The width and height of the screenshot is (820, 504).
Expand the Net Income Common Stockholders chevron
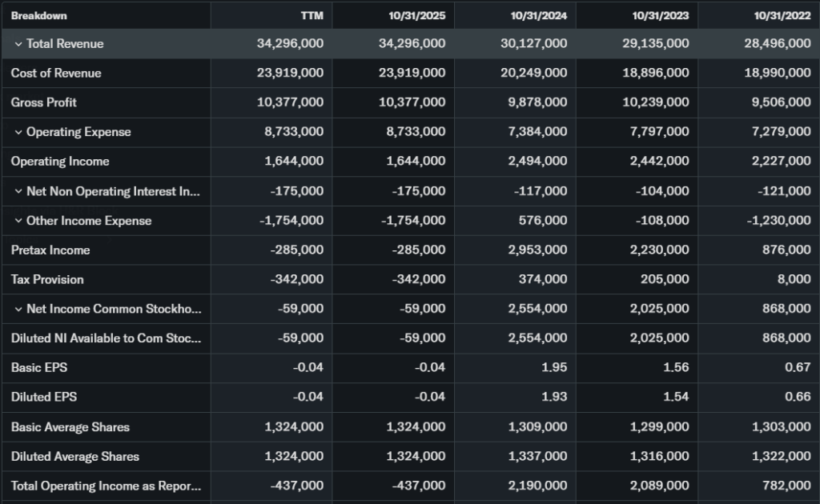pos(18,309)
